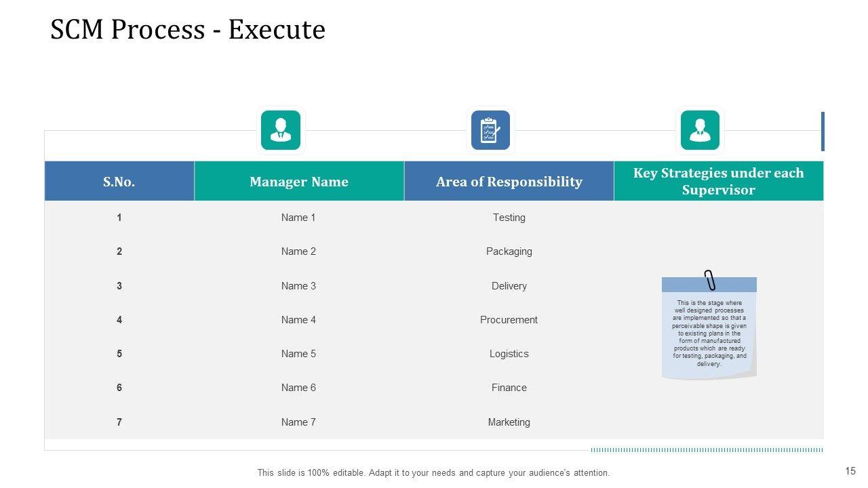Select the Testing cell

[x=509, y=218]
